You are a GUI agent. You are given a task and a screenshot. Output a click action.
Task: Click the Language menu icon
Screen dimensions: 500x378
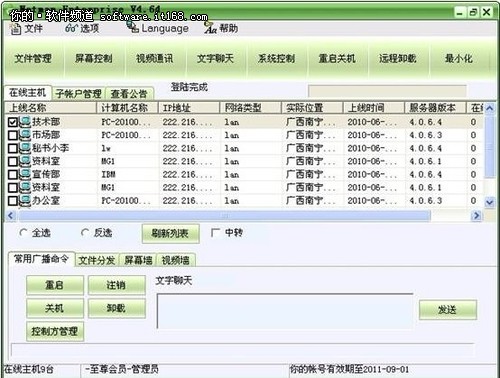pos(133,27)
